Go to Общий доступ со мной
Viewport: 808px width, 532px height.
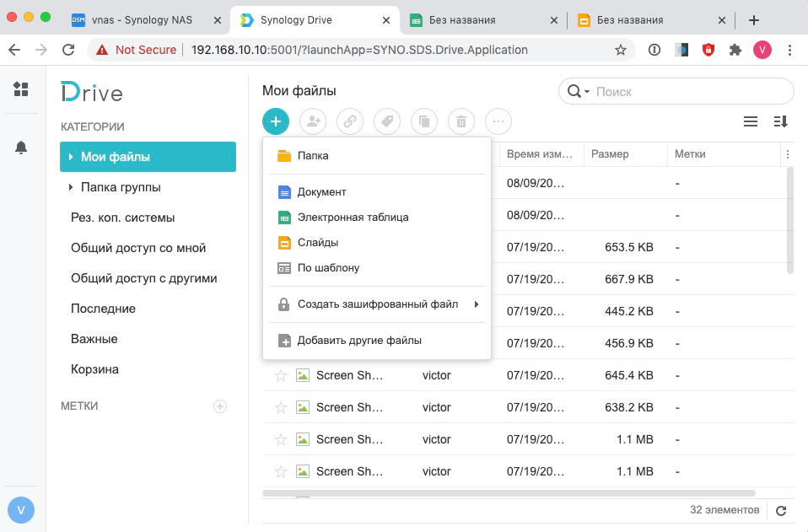138,248
